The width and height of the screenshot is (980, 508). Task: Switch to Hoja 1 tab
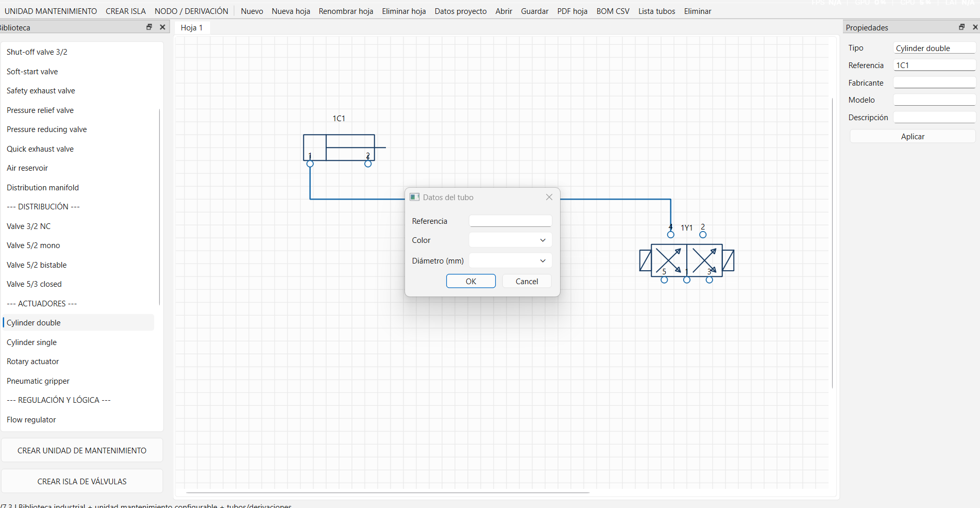192,27
